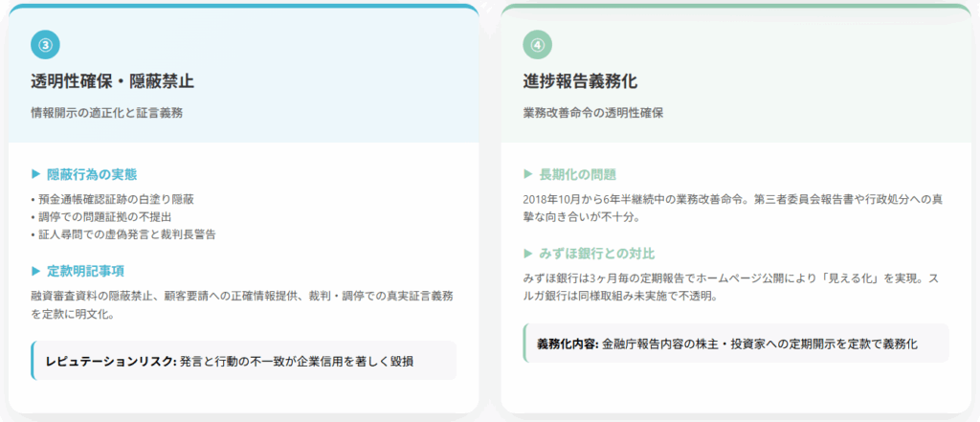Click the レピュテーションリスク callout box
Image resolution: width=980 pixels, height=422 pixels.
point(244,361)
